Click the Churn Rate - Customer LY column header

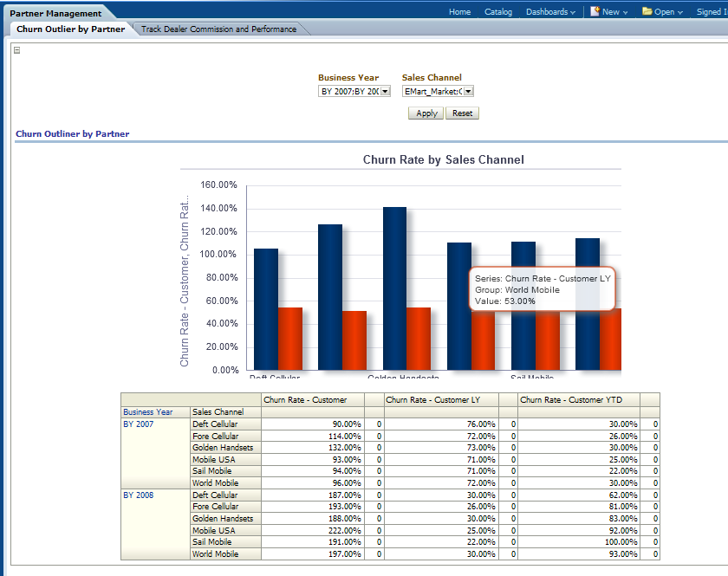point(441,400)
